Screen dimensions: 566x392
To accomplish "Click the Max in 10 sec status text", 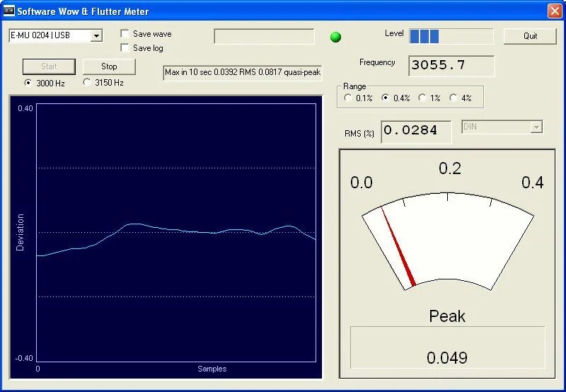I will 243,72.
